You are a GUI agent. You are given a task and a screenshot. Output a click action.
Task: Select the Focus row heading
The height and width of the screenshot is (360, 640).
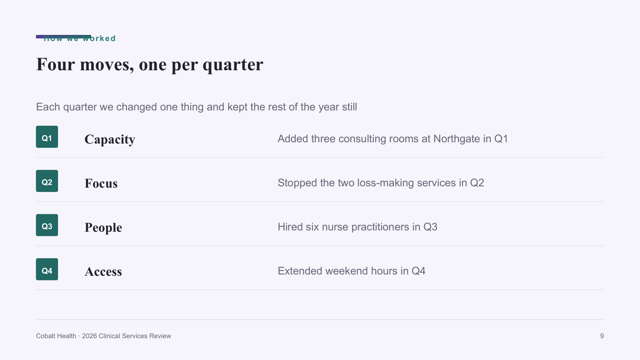pyautogui.click(x=101, y=183)
